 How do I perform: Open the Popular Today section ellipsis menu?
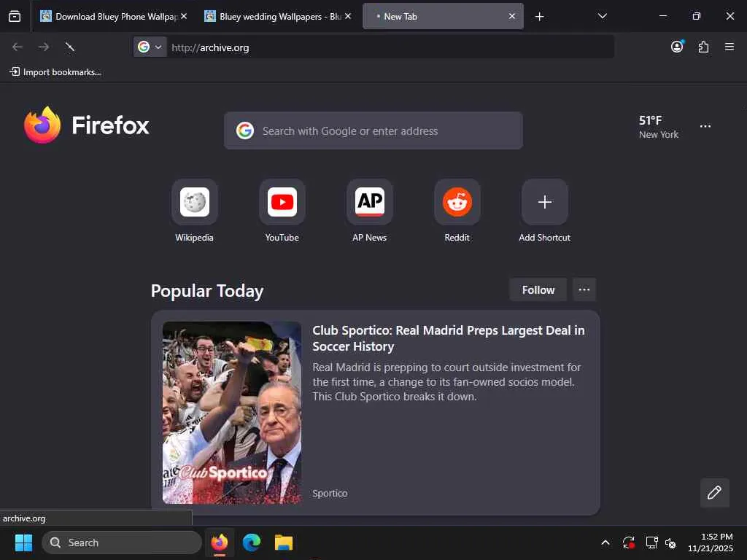coord(584,289)
